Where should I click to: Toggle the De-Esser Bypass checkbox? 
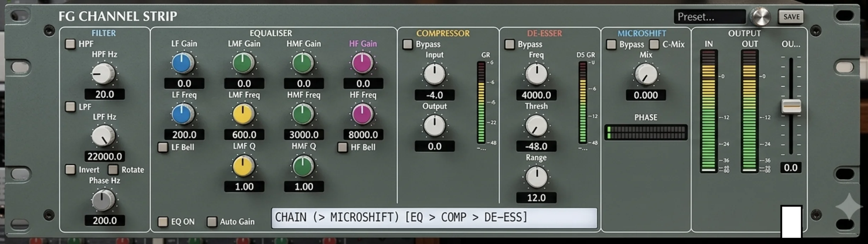(x=509, y=44)
